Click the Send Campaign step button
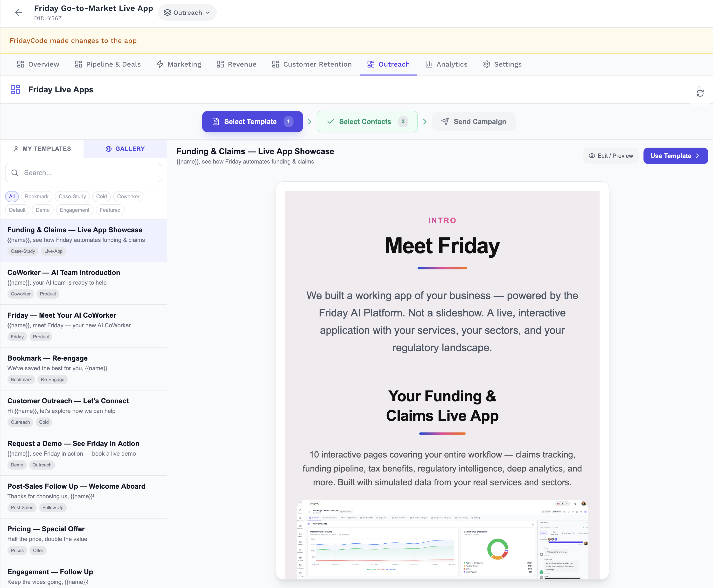The width and height of the screenshot is (713, 588). click(473, 122)
